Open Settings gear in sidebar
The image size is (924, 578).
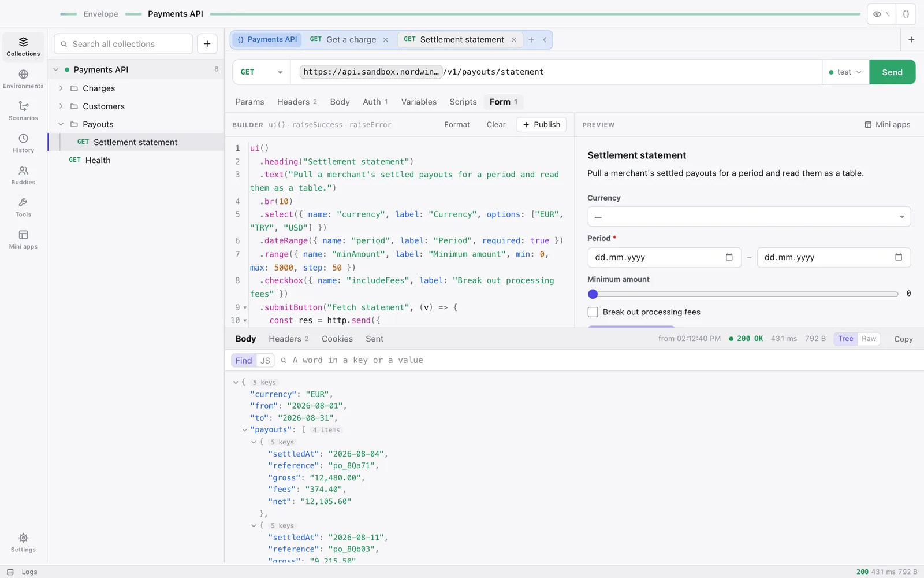click(23, 543)
